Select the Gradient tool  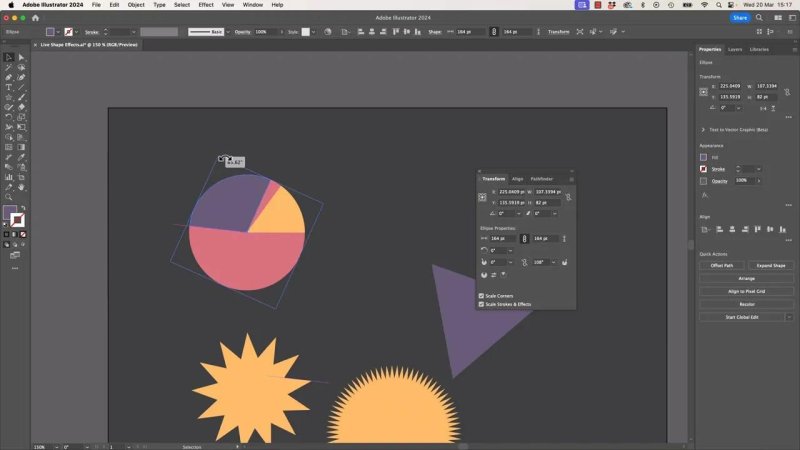[21, 147]
